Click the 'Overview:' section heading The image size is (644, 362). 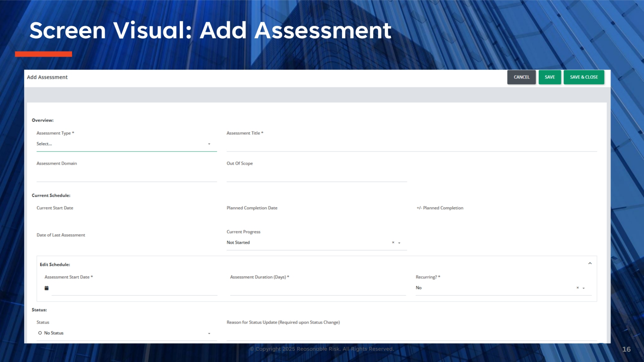[43, 120]
